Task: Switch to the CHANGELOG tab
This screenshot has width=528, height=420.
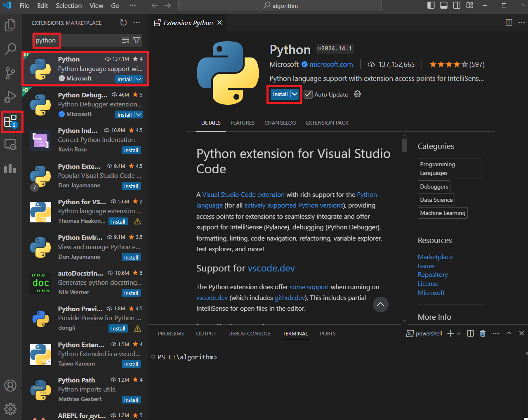Action: (x=280, y=123)
